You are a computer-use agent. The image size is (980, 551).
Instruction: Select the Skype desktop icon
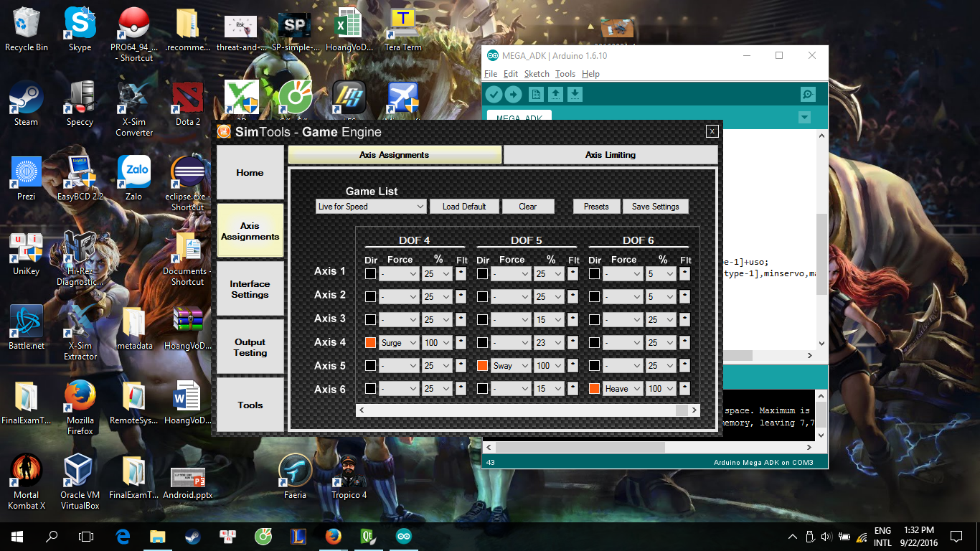(x=80, y=30)
